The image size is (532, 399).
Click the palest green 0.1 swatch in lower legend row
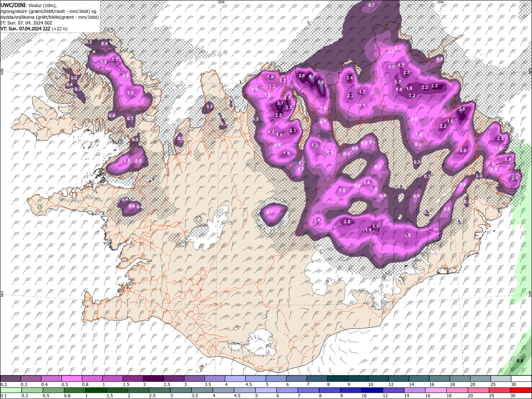[x=10, y=390]
